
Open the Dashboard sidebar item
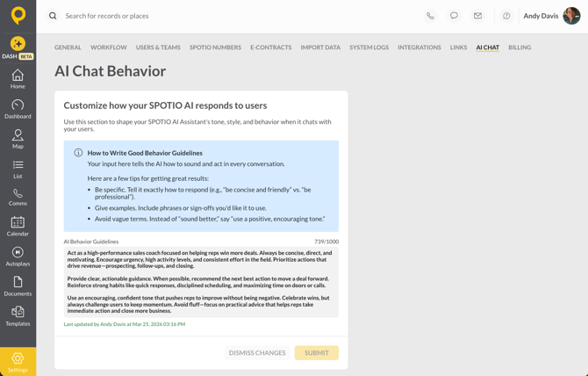18,109
